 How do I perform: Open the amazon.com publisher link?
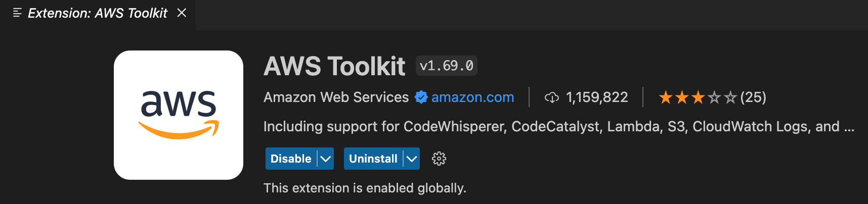coord(472,97)
